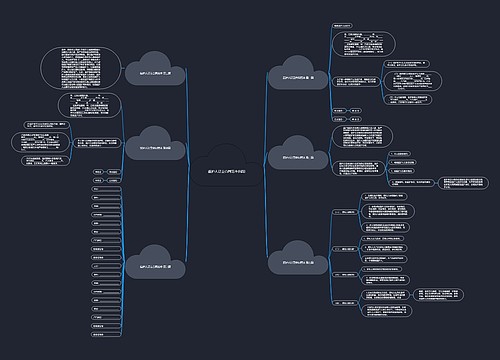Open the large oval paragraph node on the left
The width and height of the screenshot is (500, 360).
80,68
